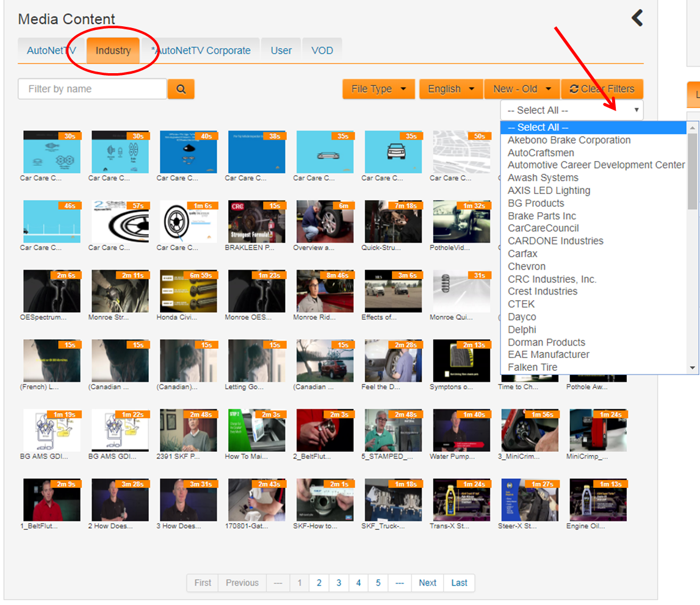Viewport: 700px width, 605px height.
Task: Switch to the User tab
Action: (281, 51)
